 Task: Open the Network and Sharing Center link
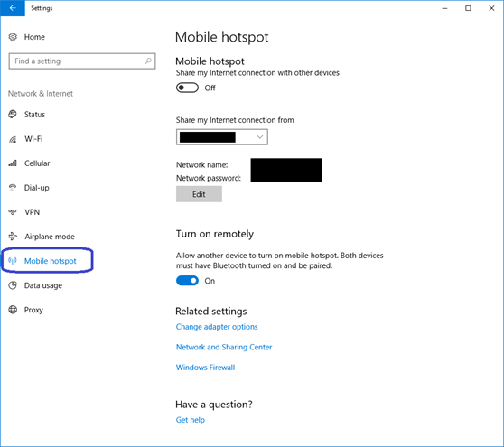pos(224,347)
